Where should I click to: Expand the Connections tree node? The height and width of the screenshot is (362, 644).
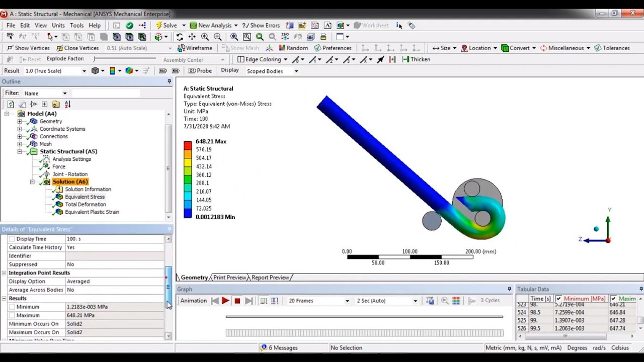pyautogui.click(x=20, y=136)
